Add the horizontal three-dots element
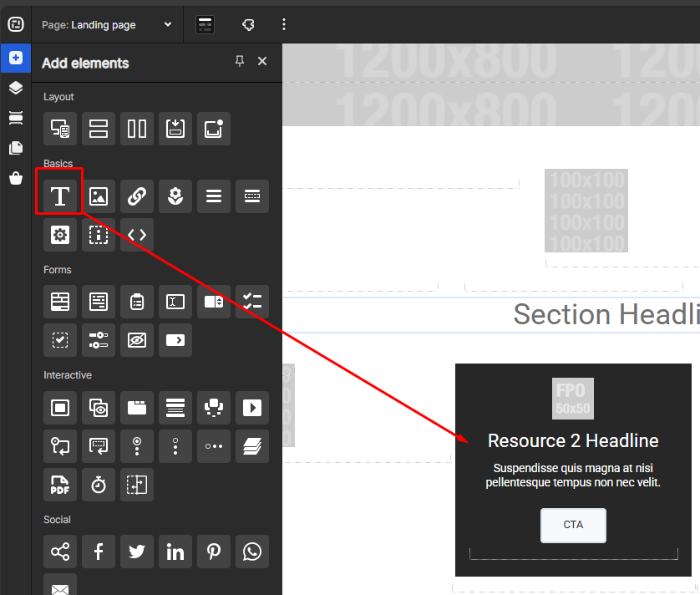700x595 pixels. (x=213, y=445)
